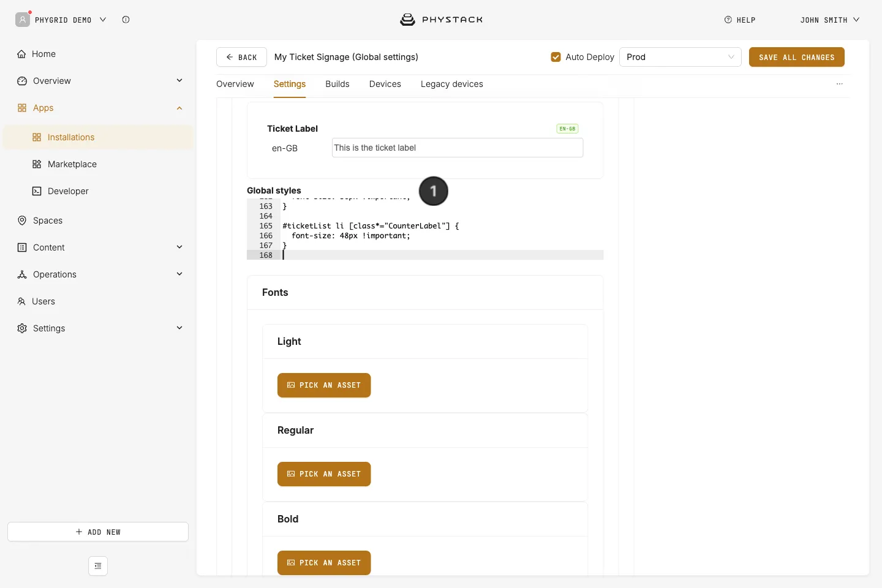Click the Settings gear icon in sidebar

click(22, 328)
